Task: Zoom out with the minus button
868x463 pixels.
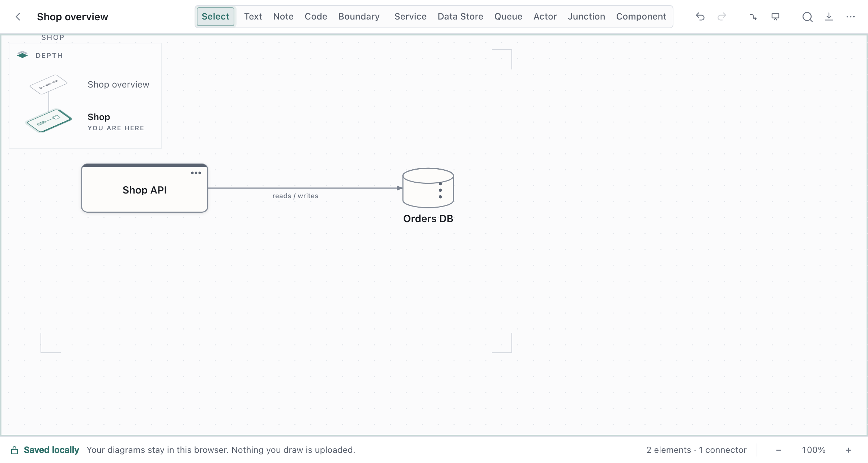Action: (x=779, y=450)
